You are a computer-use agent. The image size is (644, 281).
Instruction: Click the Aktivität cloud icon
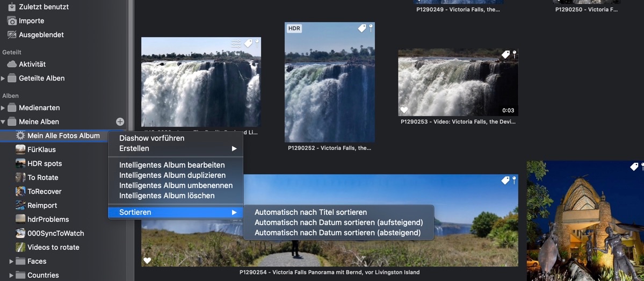(x=12, y=64)
